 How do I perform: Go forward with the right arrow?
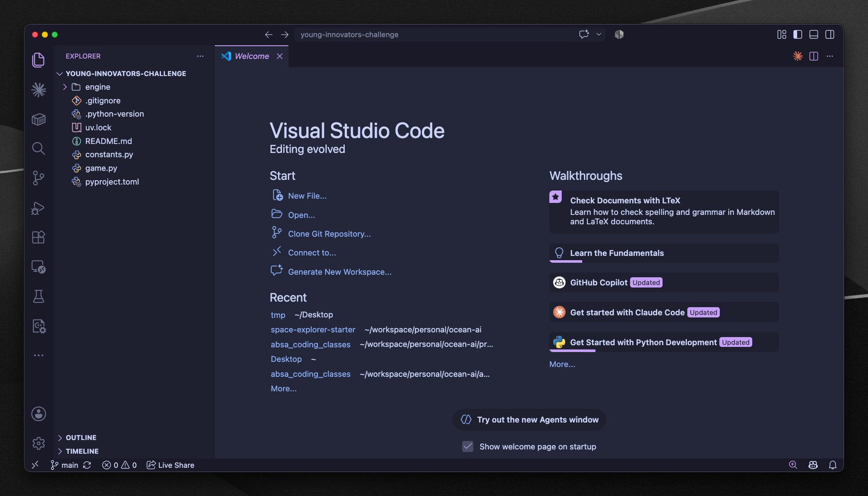tap(285, 35)
